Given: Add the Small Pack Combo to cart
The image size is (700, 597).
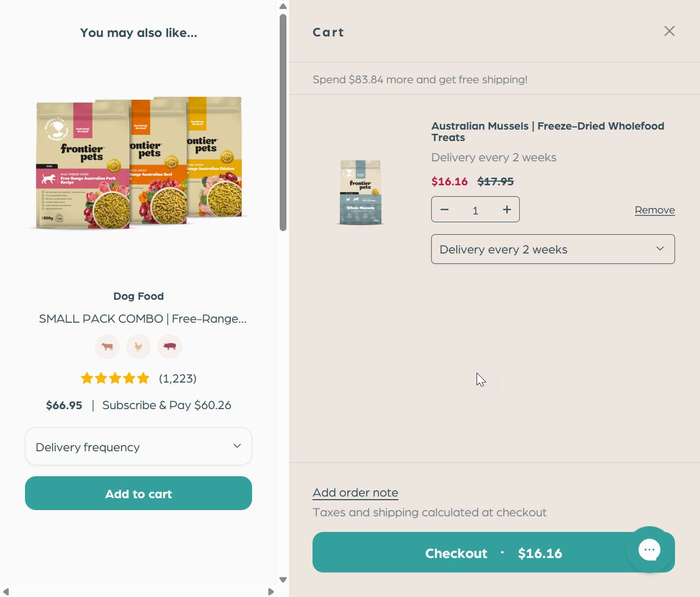Looking at the screenshot, I should pos(139,493).
